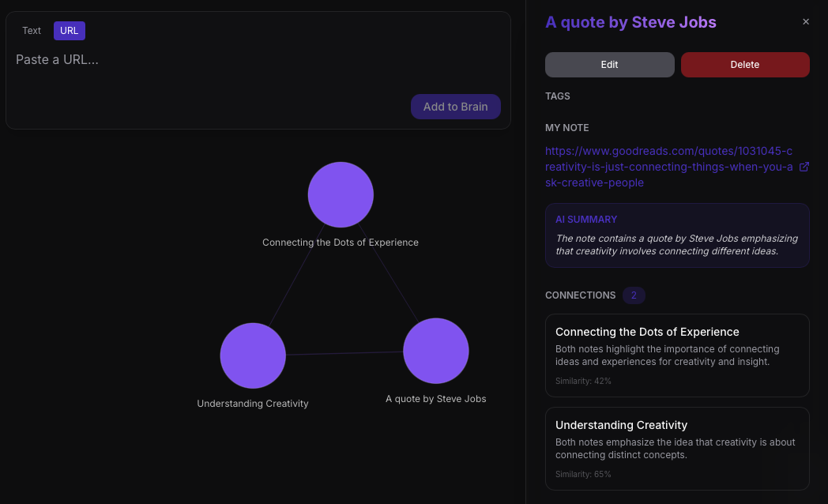
Task: Switch to the Text input tab
Action: point(32,31)
